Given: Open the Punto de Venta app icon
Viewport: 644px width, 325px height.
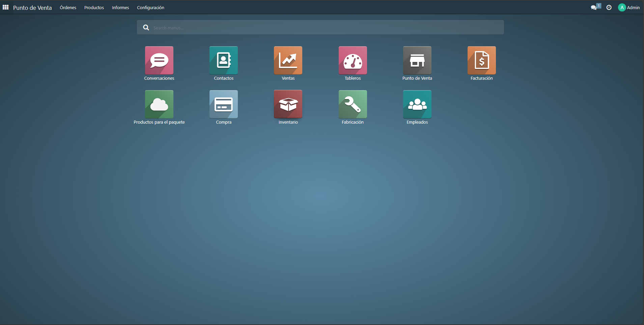Looking at the screenshot, I should (x=417, y=60).
